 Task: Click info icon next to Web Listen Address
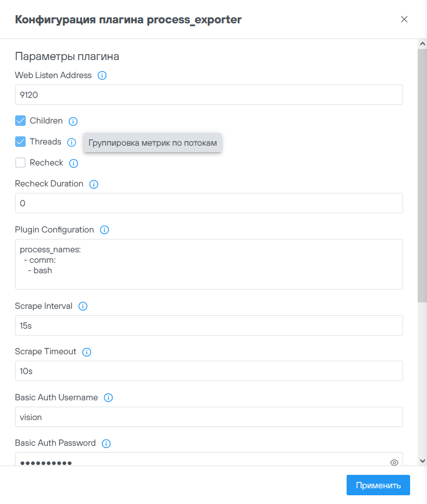(102, 76)
